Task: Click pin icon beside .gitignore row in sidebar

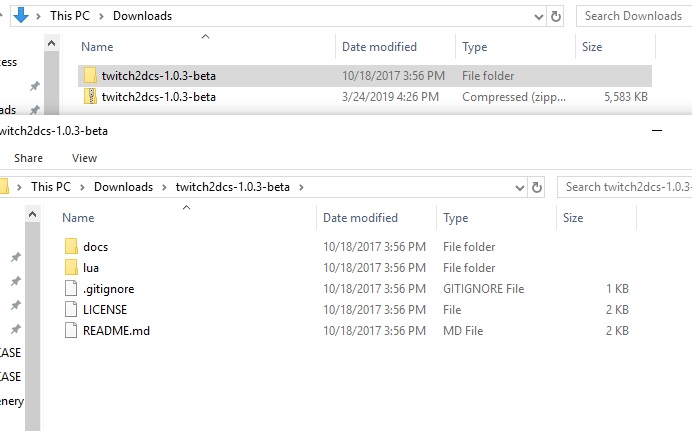Action: click(16, 305)
